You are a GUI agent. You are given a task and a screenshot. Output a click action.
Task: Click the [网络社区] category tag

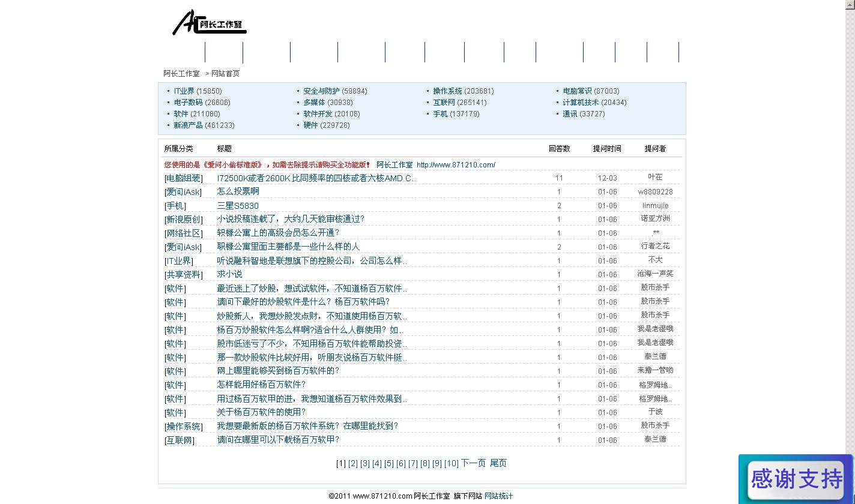click(184, 233)
